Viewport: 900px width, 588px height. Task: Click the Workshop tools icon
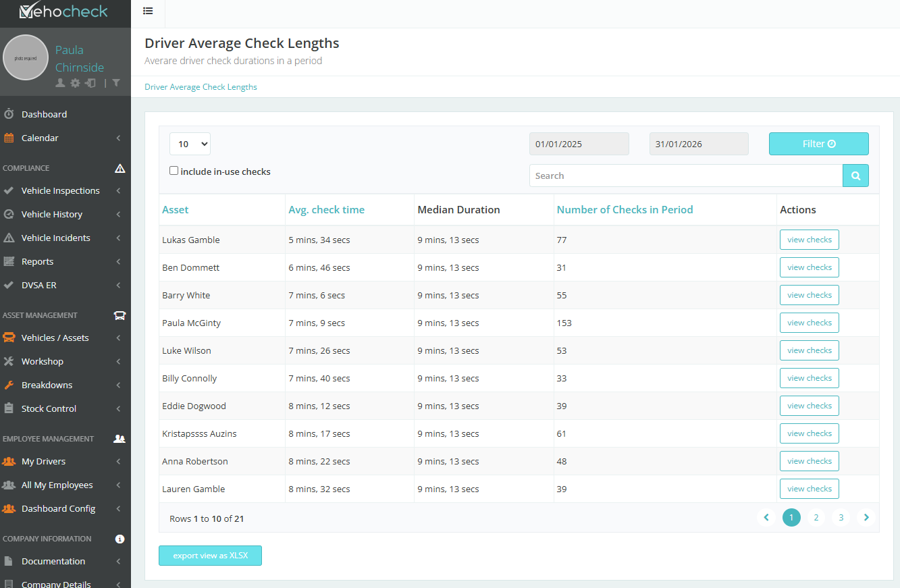[9, 361]
